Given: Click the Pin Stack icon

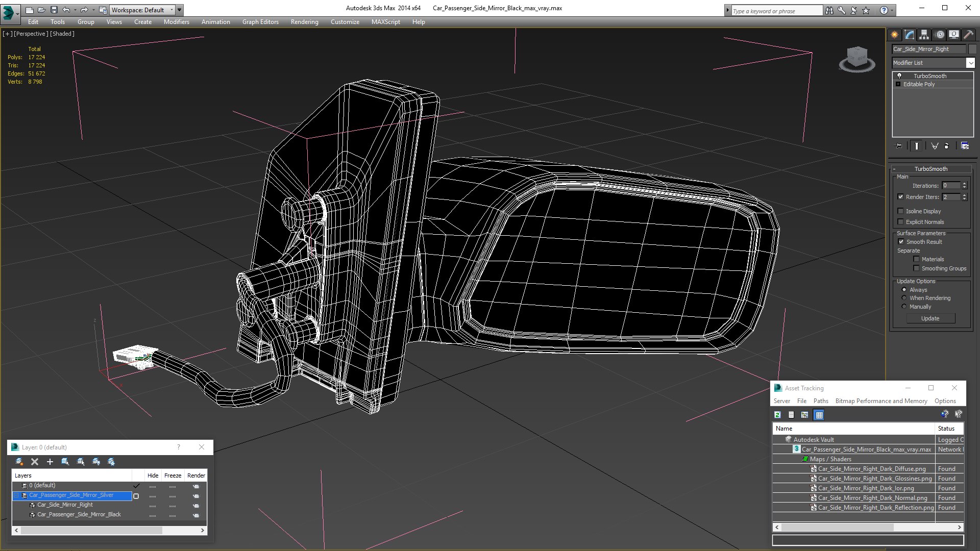Looking at the screenshot, I should (x=899, y=146).
